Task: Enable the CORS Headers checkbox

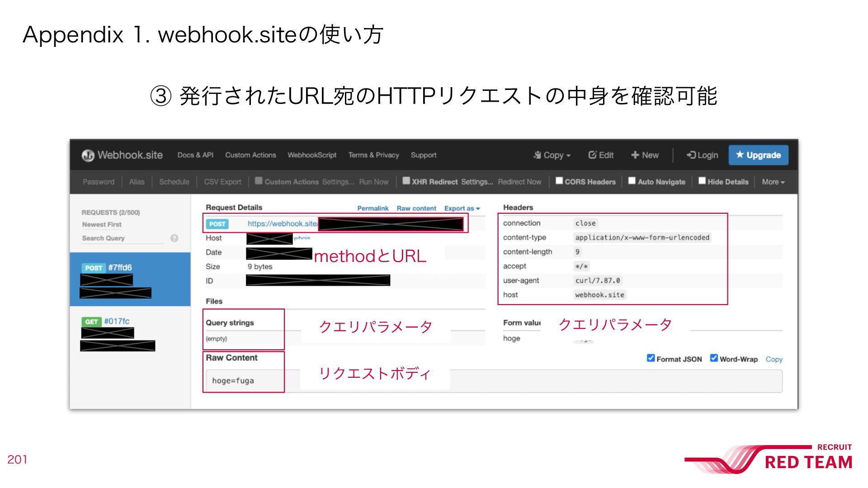Action: click(559, 181)
